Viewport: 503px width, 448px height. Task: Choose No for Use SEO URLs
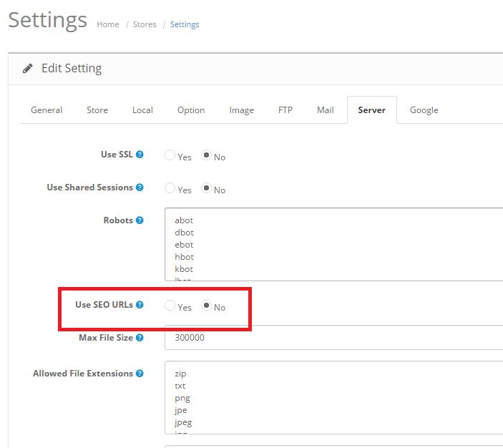(x=206, y=305)
